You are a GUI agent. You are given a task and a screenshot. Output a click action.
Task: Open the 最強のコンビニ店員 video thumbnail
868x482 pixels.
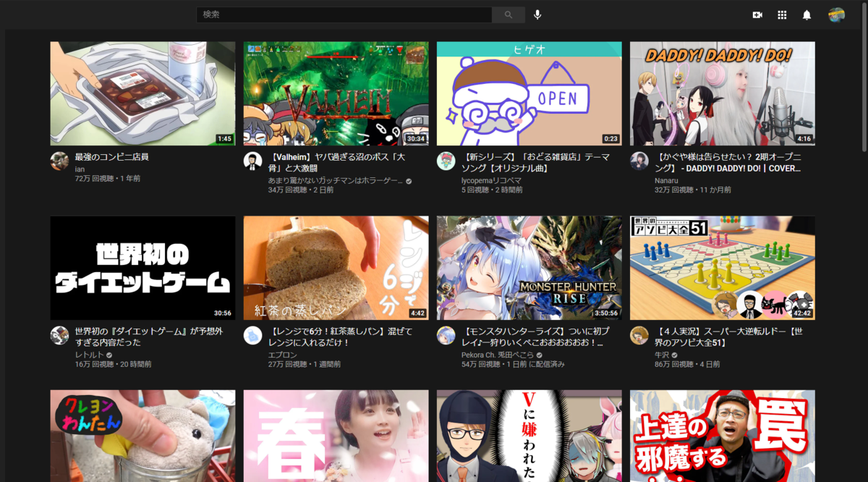(x=142, y=93)
